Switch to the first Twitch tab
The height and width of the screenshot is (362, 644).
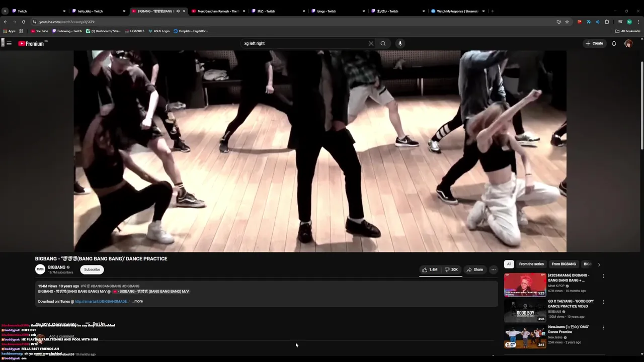38,11
